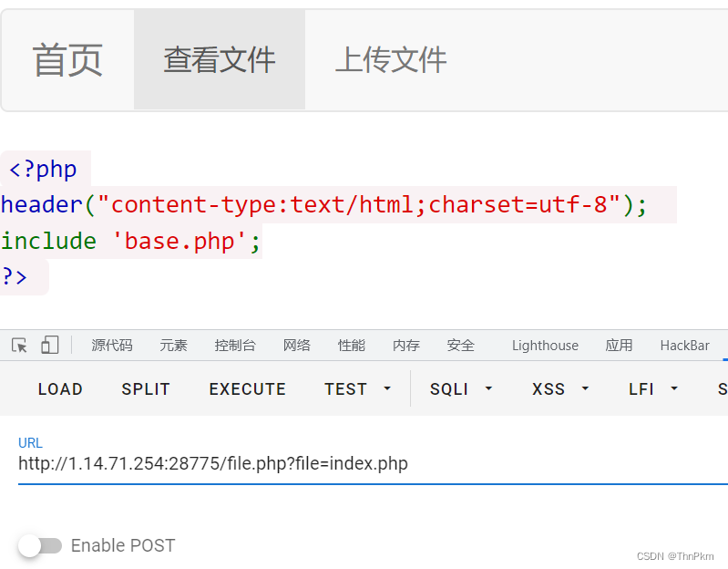Image resolution: width=728 pixels, height=569 pixels.
Task: Expand the TEST dropdown arrow
Action: [x=386, y=389]
